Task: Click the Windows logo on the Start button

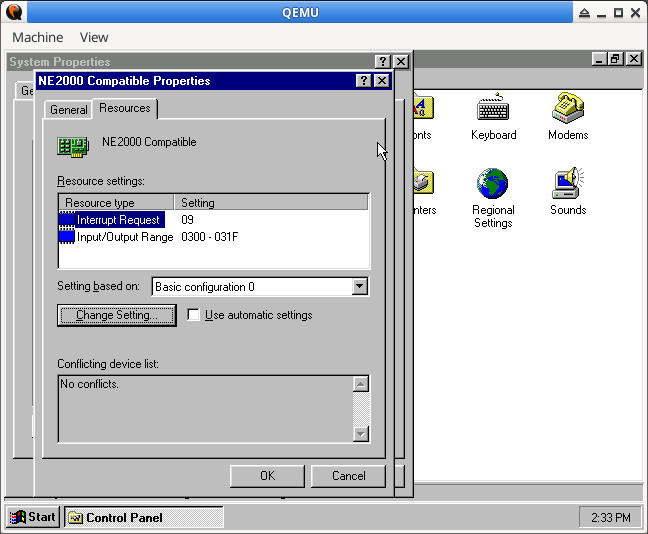Action: pyautogui.click(x=17, y=517)
